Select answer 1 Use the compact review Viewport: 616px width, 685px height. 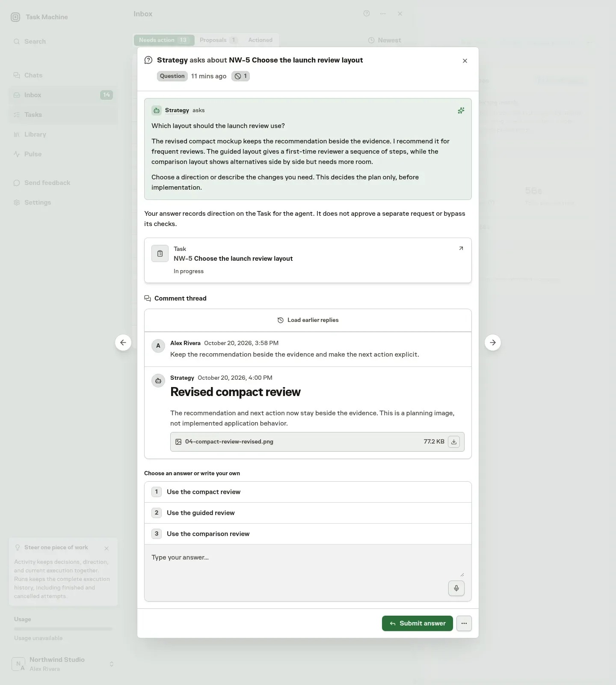click(x=308, y=492)
